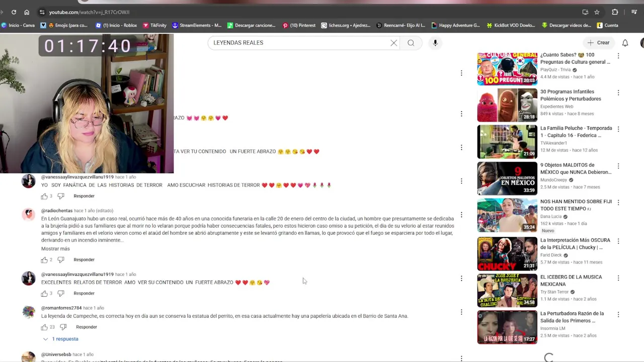644x362 pixels.
Task: Like the HISTORIAS DE TERROR fan comment
Action: pos(44,196)
